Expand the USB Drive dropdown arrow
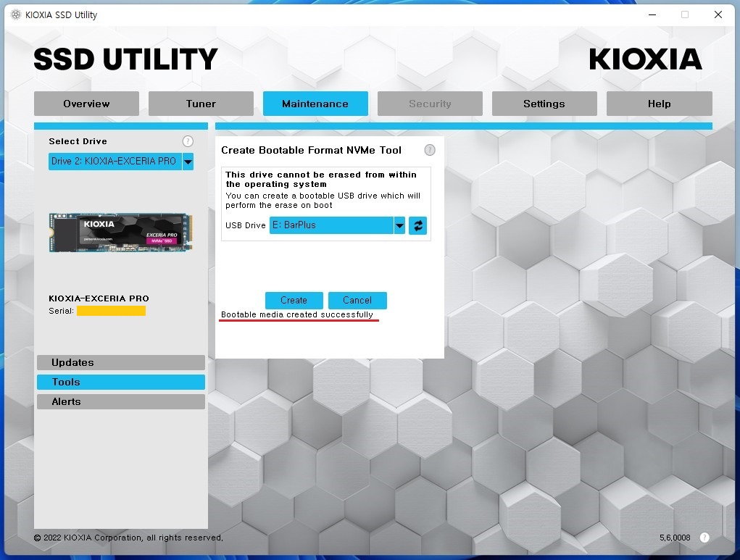 click(x=399, y=225)
